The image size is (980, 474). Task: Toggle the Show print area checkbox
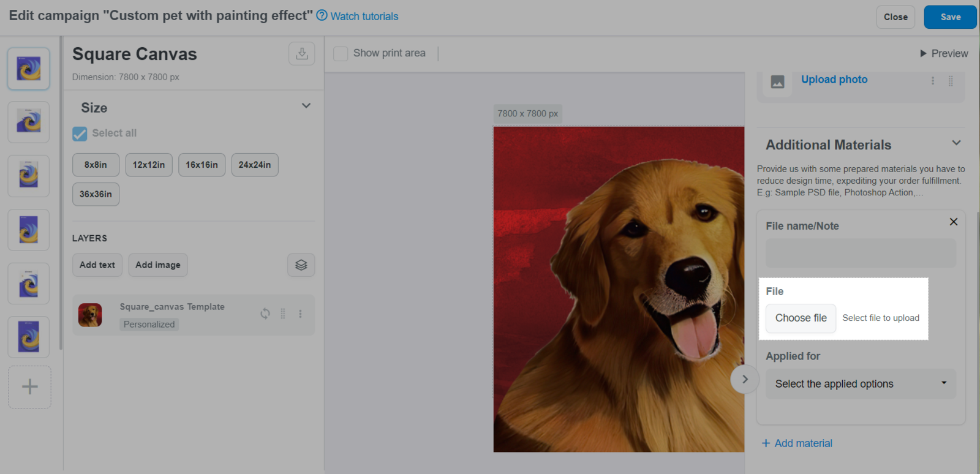(341, 53)
